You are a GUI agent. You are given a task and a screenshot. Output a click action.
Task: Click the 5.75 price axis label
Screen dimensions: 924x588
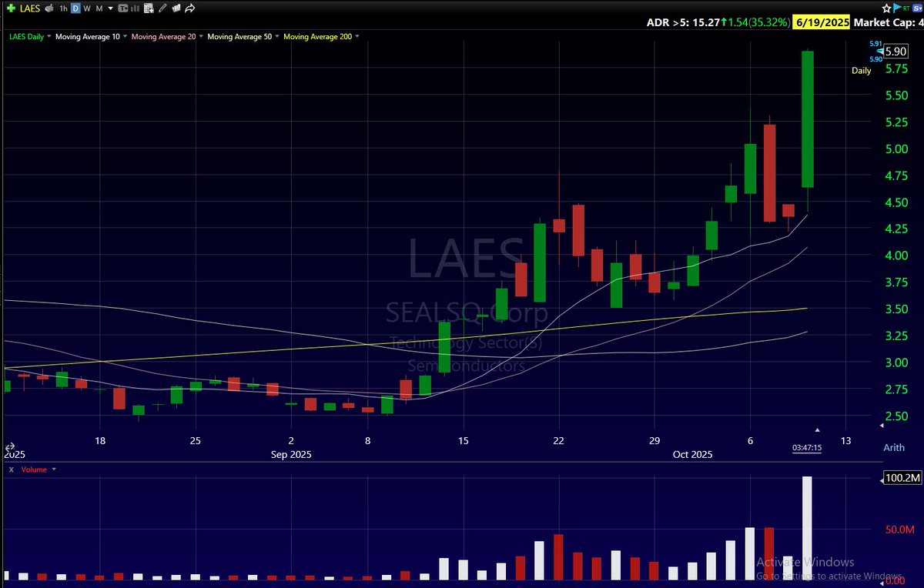(x=895, y=68)
